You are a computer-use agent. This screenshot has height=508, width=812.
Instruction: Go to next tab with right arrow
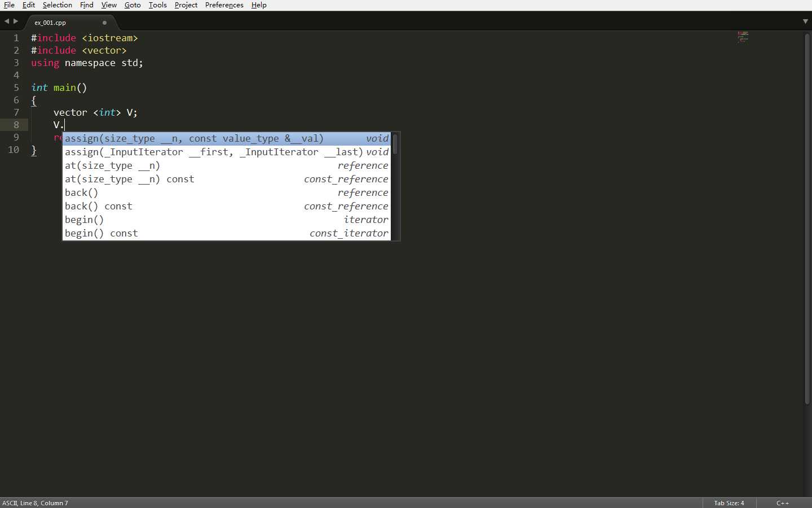(x=16, y=21)
